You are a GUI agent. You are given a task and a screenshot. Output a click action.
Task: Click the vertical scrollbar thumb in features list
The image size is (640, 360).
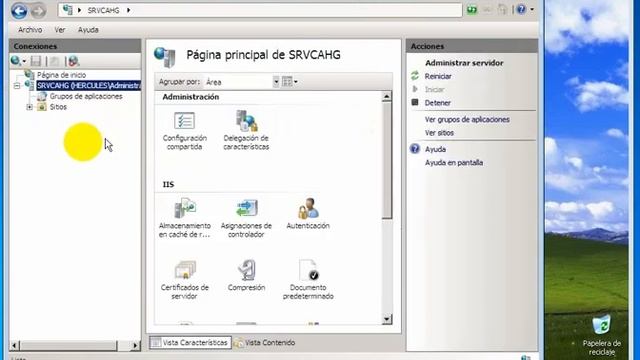point(387,160)
